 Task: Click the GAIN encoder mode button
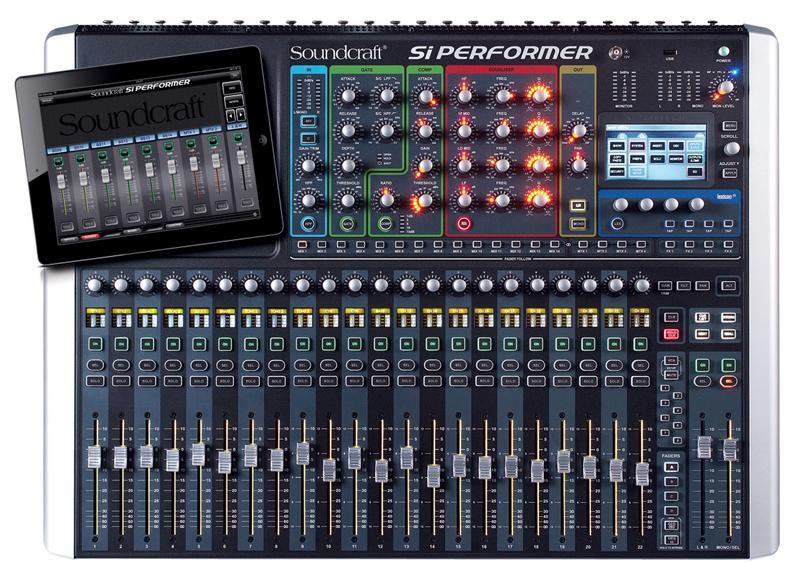(665, 286)
